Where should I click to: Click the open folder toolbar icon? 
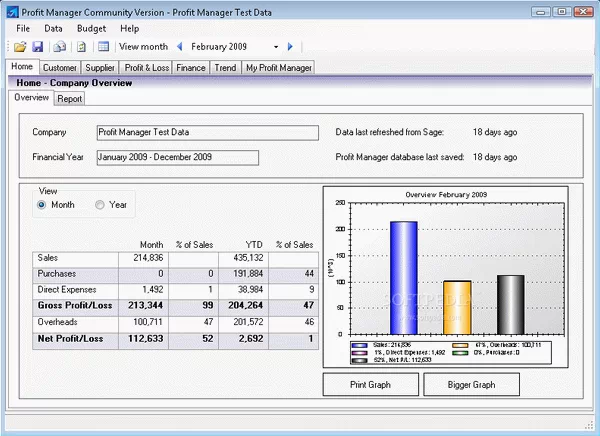coord(20,47)
